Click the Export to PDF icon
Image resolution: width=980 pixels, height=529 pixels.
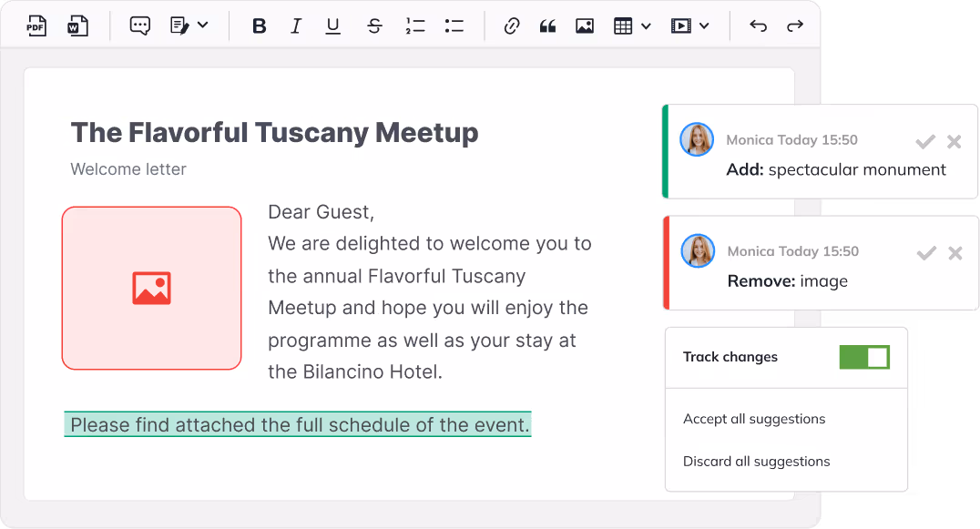[x=36, y=25]
